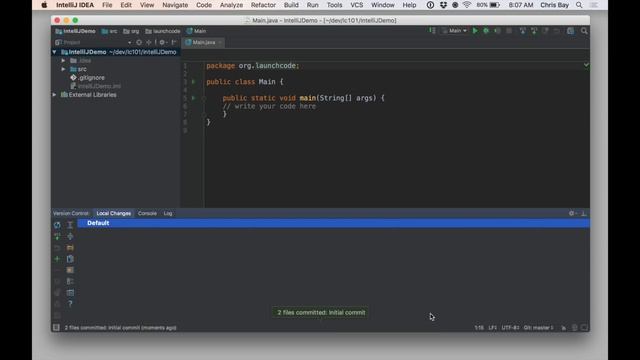Click the green inspection checkmark in editor

tap(586, 65)
